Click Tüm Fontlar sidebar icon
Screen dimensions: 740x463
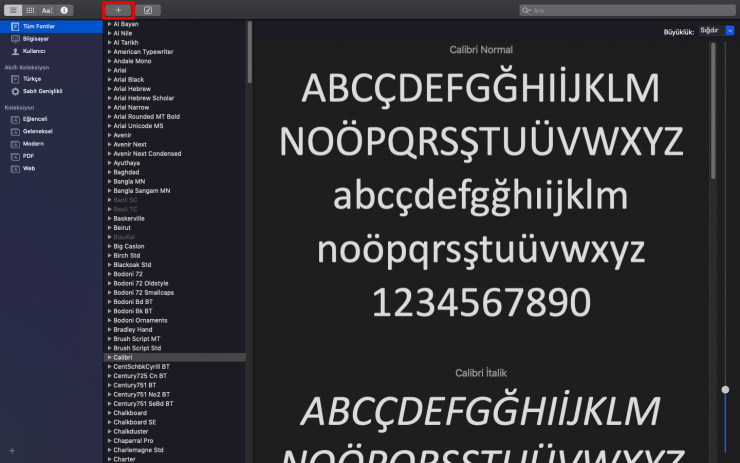click(x=15, y=26)
